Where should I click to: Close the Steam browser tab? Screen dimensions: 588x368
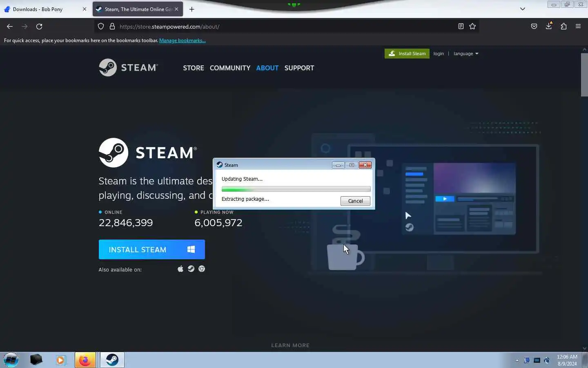176,9
